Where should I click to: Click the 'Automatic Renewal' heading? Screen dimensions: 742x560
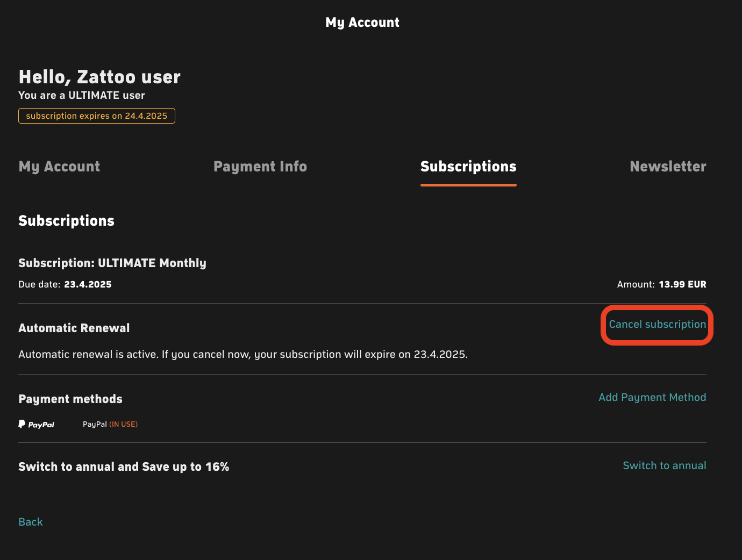74,328
